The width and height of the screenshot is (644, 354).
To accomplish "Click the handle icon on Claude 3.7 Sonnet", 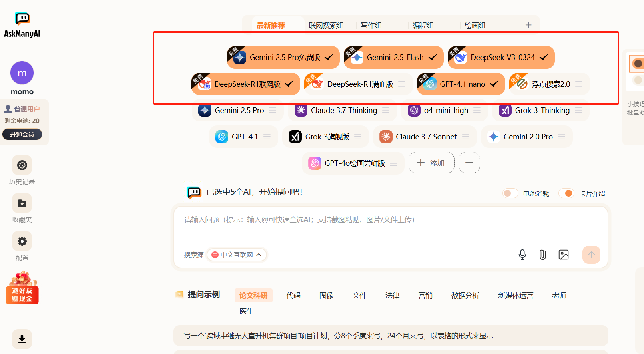I will (x=466, y=137).
